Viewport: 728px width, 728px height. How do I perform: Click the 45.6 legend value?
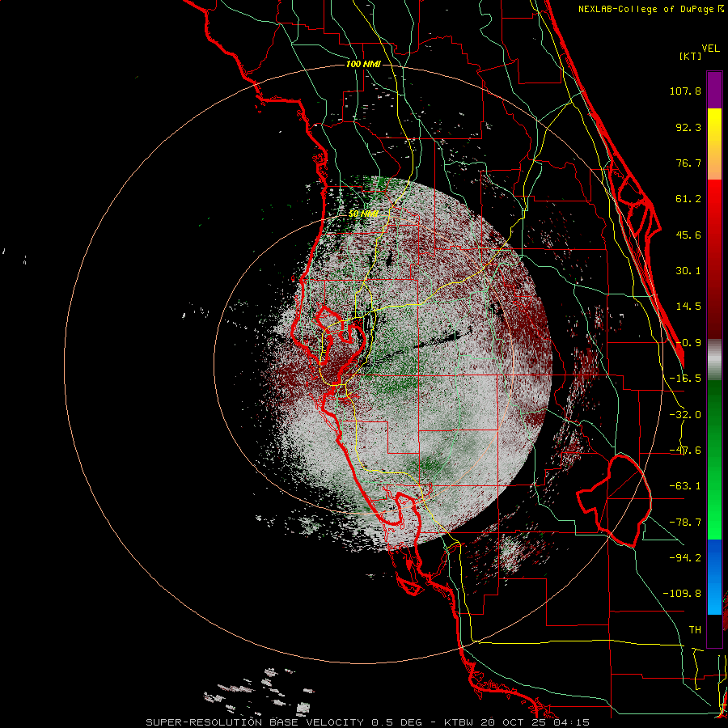(688, 235)
